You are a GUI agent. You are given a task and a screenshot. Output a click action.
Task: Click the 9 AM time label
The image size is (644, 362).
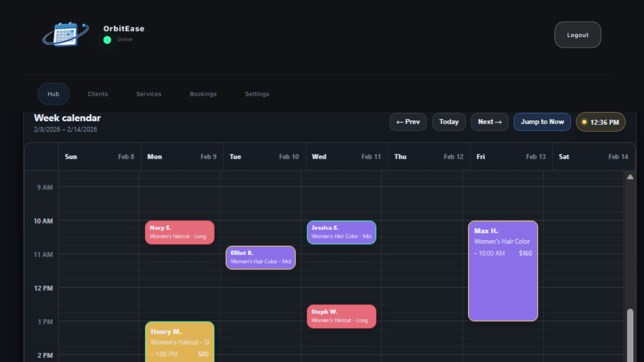coord(45,188)
